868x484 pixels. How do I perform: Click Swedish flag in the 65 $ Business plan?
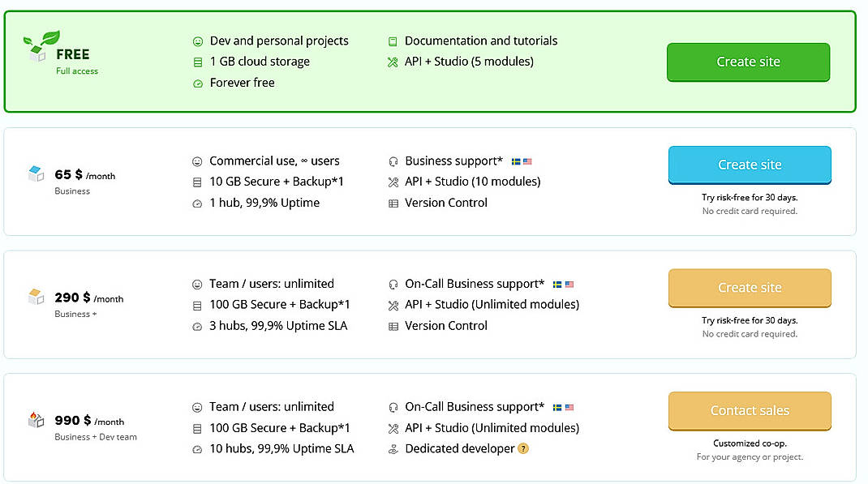click(516, 161)
